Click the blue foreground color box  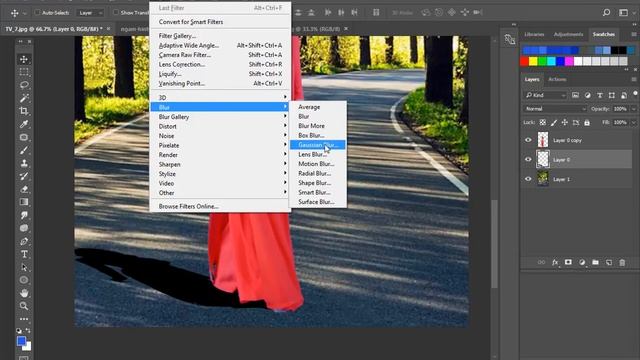pos(21,340)
